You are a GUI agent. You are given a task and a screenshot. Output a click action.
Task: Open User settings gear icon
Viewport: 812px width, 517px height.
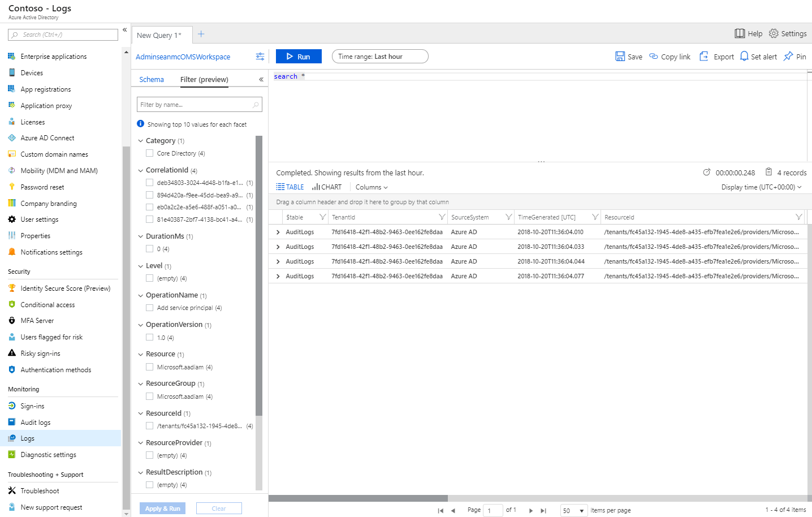click(11, 219)
